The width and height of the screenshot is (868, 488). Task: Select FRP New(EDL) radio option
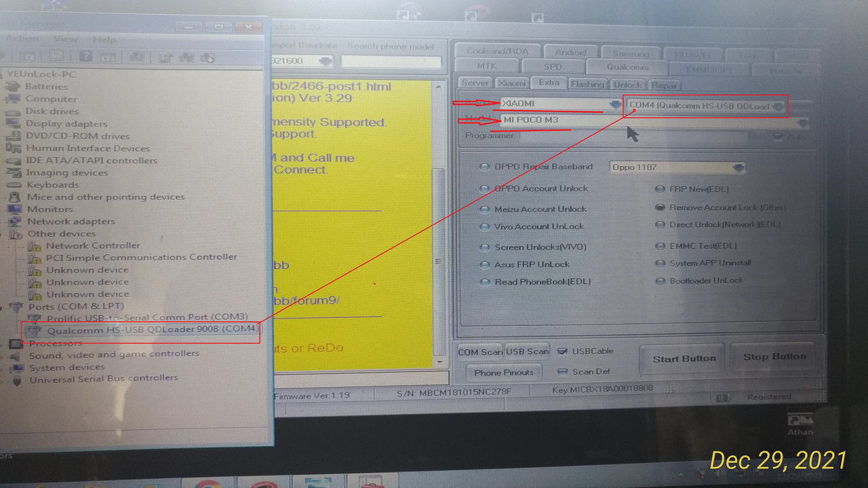[660, 189]
